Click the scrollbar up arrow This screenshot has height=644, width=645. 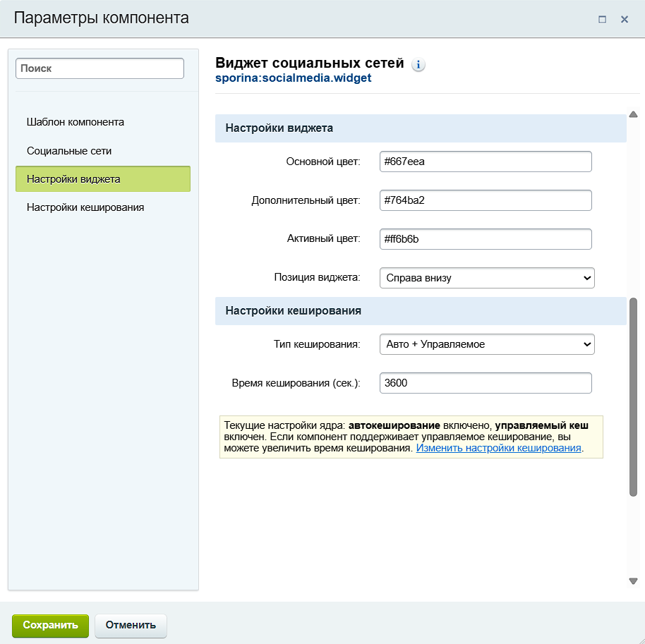(633, 113)
